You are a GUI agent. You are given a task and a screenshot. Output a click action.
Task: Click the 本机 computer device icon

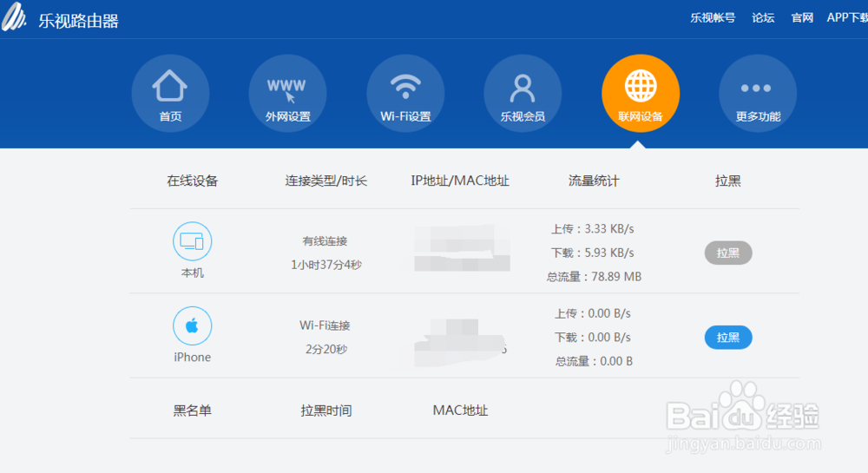pos(192,241)
